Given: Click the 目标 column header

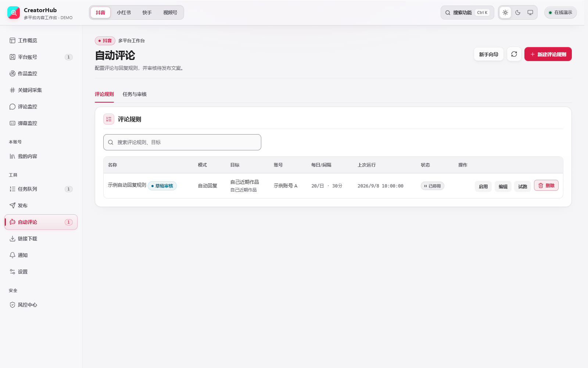Looking at the screenshot, I should (235, 165).
